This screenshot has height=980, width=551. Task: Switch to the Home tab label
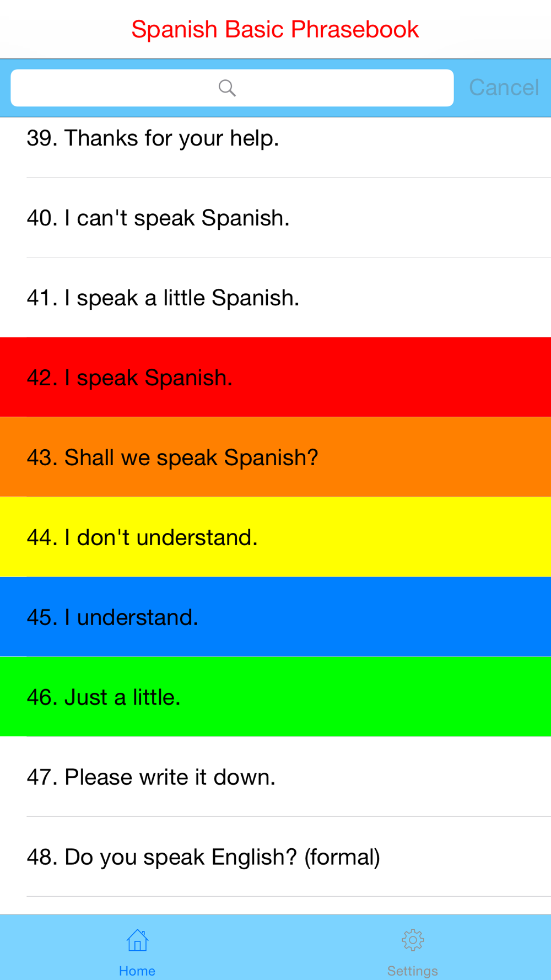tap(137, 971)
